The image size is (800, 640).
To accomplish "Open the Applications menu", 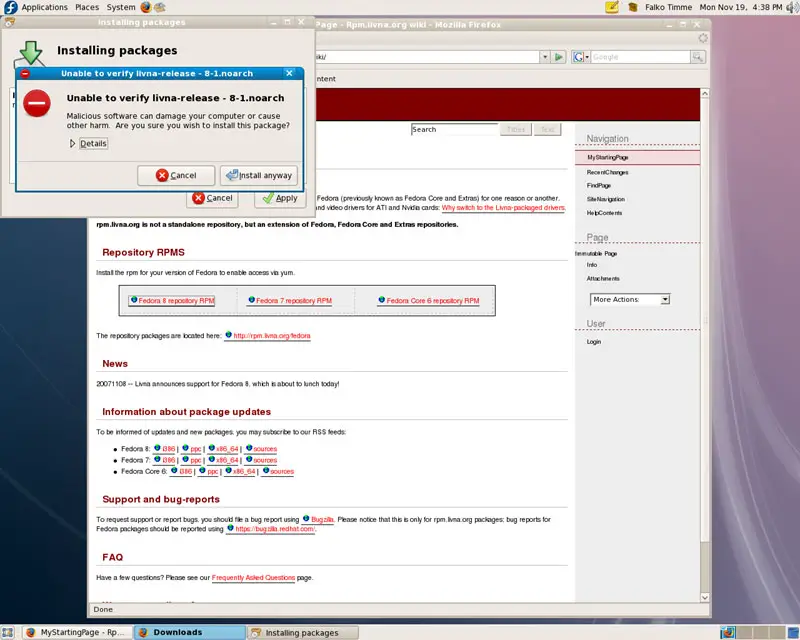I will click(x=44, y=7).
